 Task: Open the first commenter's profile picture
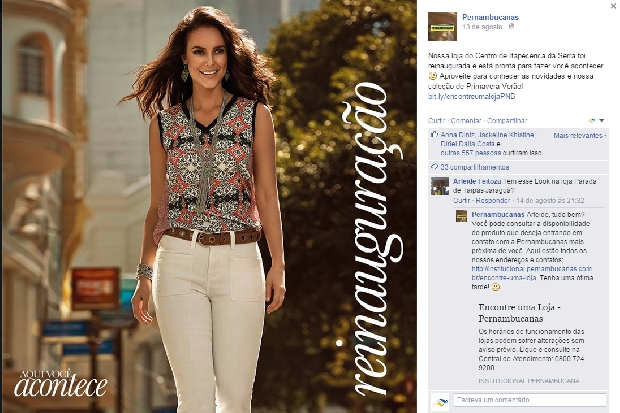[x=440, y=186]
